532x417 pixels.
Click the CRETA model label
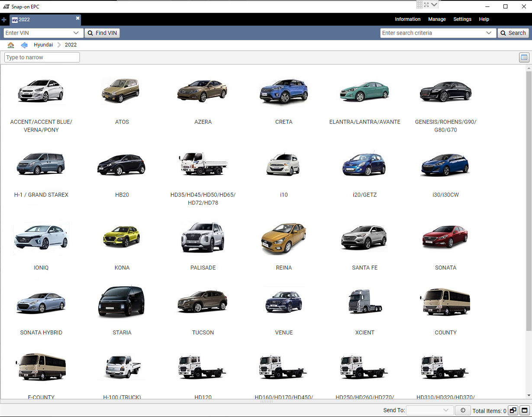click(x=284, y=122)
